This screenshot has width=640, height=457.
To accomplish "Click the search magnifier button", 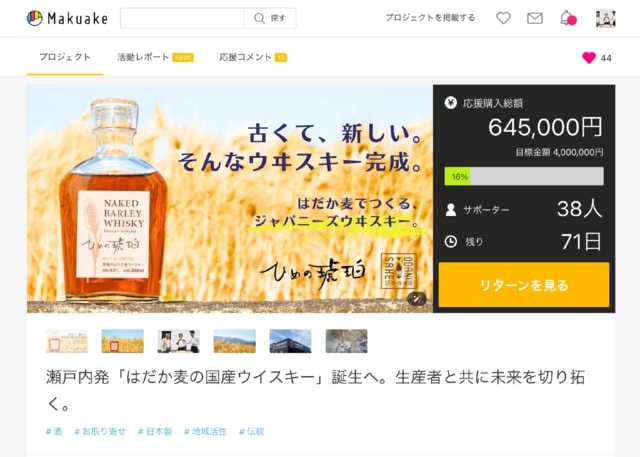I will pos(270,18).
